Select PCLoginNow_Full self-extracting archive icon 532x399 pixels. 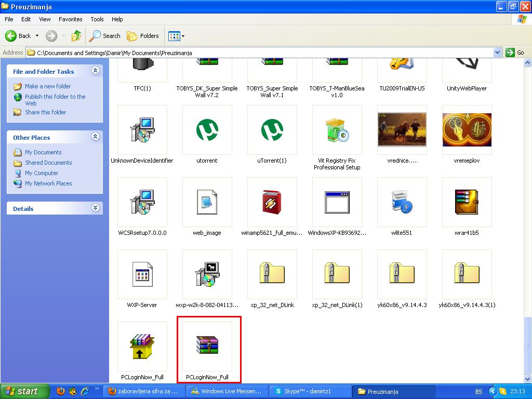[x=142, y=347]
